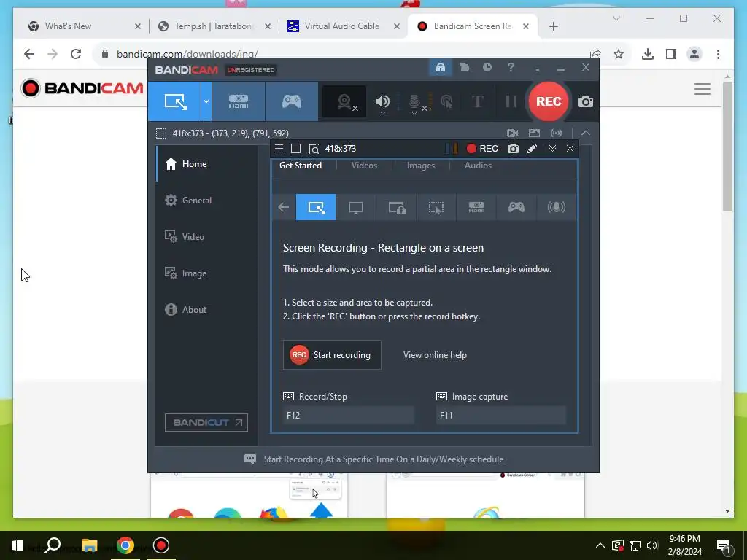Select HDMI mode in Get Started row
This screenshot has width=747, height=560.
(x=476, y=207)
